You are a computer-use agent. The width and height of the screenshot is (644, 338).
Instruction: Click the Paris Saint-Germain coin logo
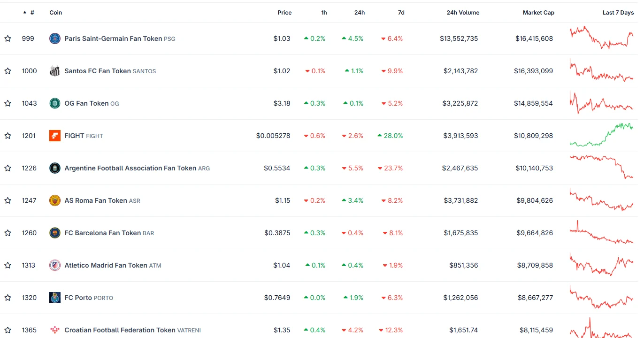tap(55, 38)
